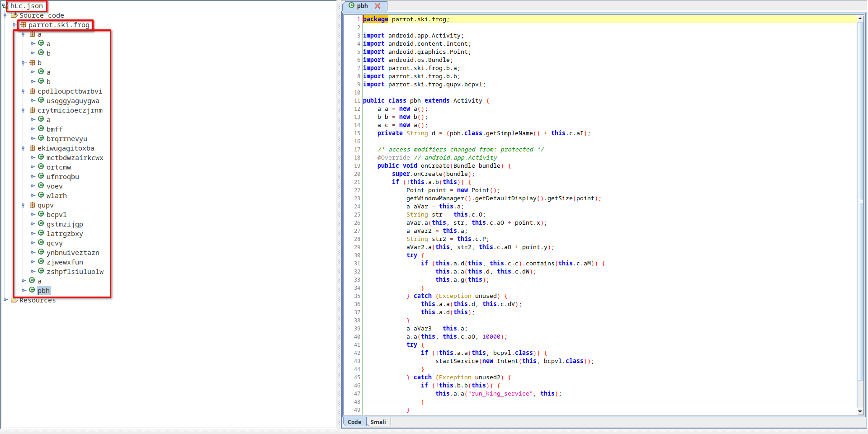Click the code editor vertical scrollbar thumb
Screen dimensions: 868x434
(x=860, y=201)
